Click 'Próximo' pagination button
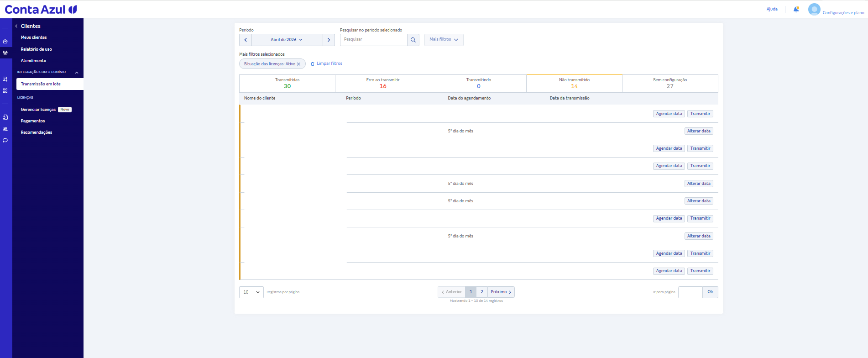This screenshot has width=868, height=358. click(501, 292)
